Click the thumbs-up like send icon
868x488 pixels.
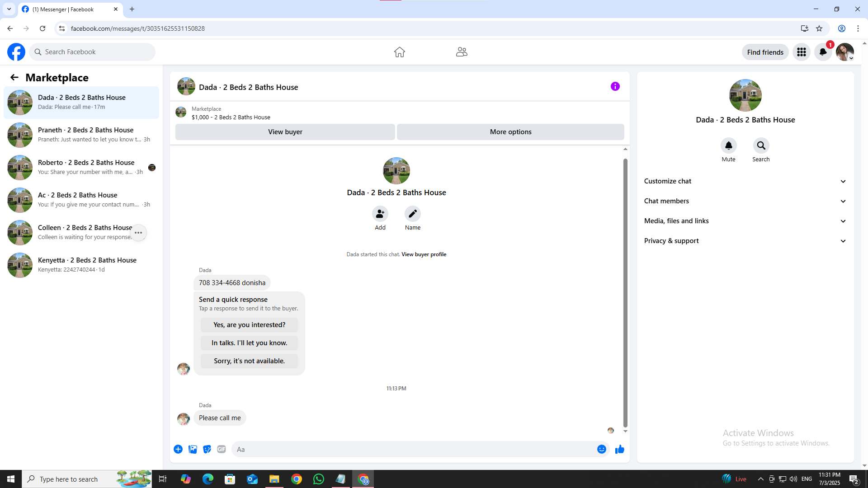click(619, 449)
